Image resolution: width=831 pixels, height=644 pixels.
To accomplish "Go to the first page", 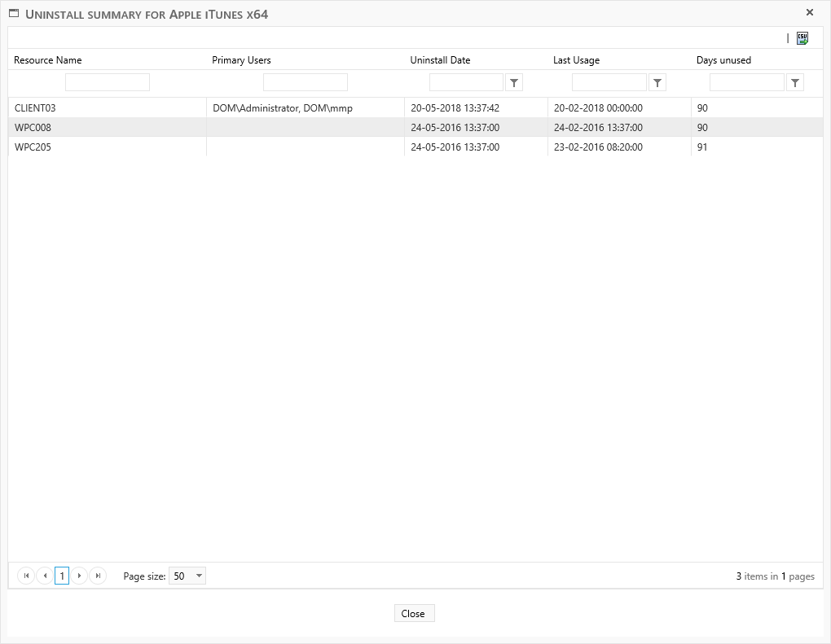I will click(26, 576).
